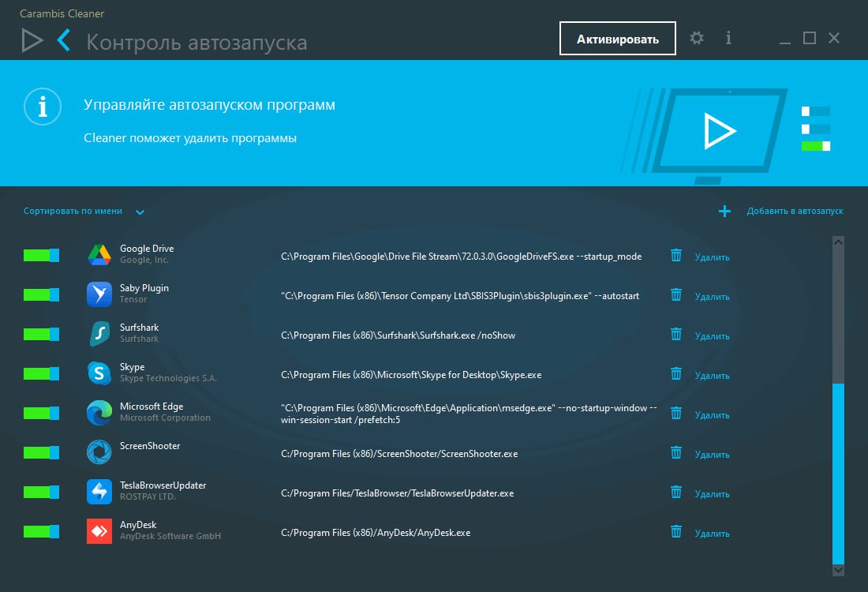Click the scrollbar up arrow
The width and height of the screenshot is (868, 592).
(838, 242)
